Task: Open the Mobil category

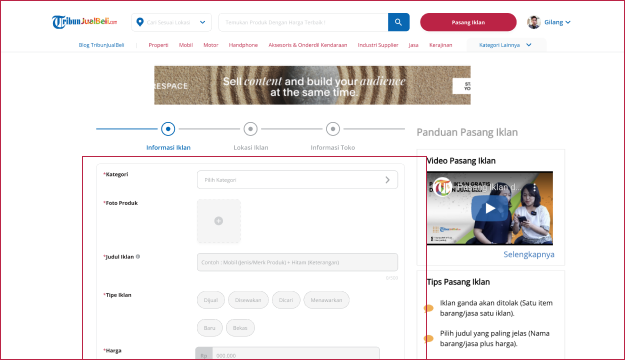Action: pos(186,45)
